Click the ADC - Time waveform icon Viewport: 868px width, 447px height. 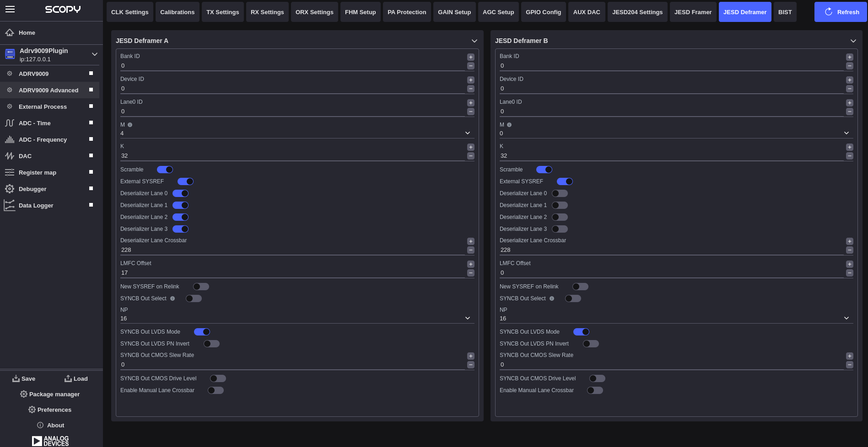(10, 123)
